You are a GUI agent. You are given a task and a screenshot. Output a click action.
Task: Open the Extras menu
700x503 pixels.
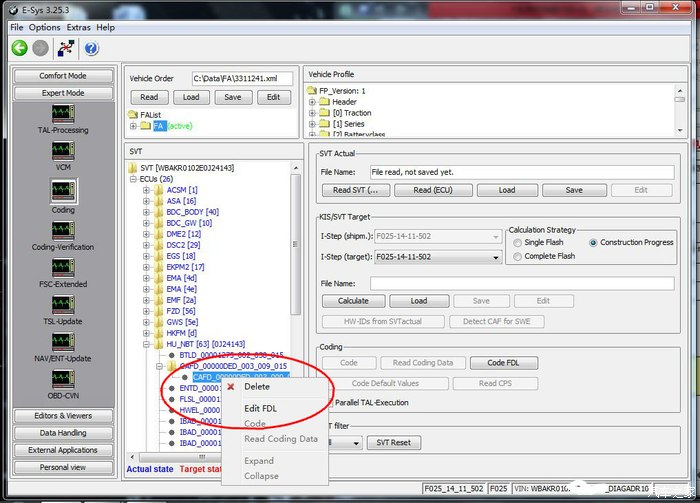point(79,27)
